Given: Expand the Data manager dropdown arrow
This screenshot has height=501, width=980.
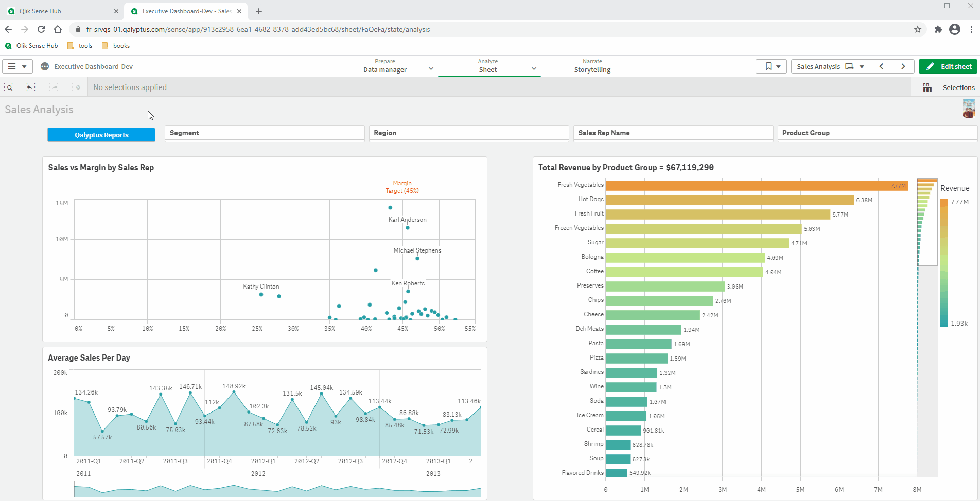Looking at the screenshot, I should (431, 68).
